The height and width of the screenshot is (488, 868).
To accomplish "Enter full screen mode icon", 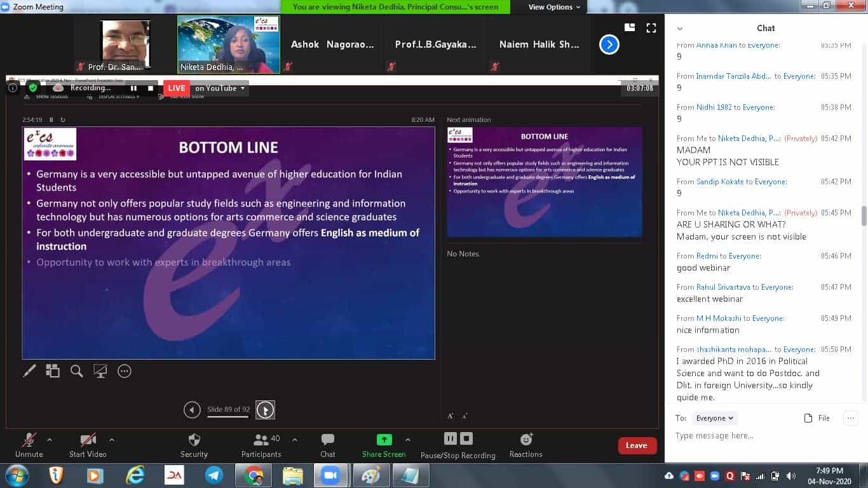I will [x=651, y=27].
